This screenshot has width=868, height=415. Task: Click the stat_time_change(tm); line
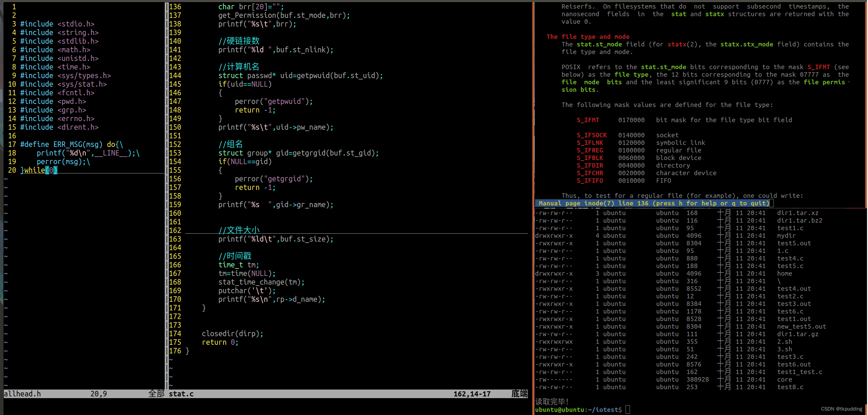tap(261, 282)
